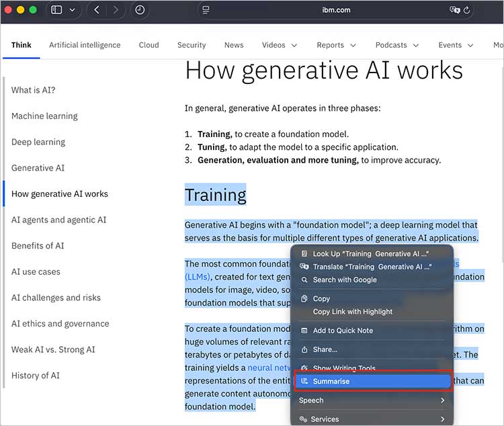Screen dimensions: 504x426
Task: Click the Services gear icon
Action: click(303, 419)
